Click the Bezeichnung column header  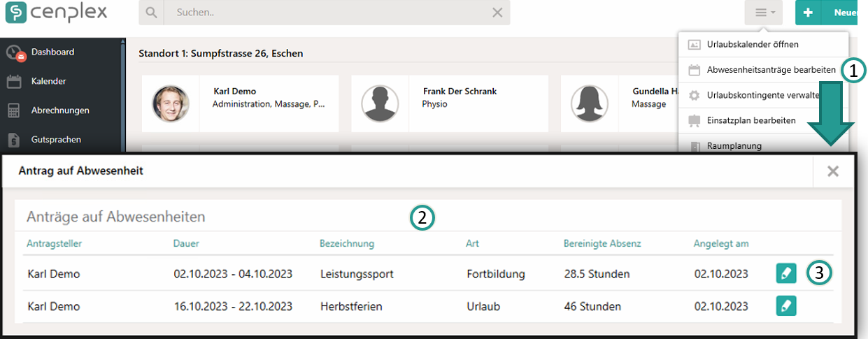pyautogui.click(x=347, y=243)
